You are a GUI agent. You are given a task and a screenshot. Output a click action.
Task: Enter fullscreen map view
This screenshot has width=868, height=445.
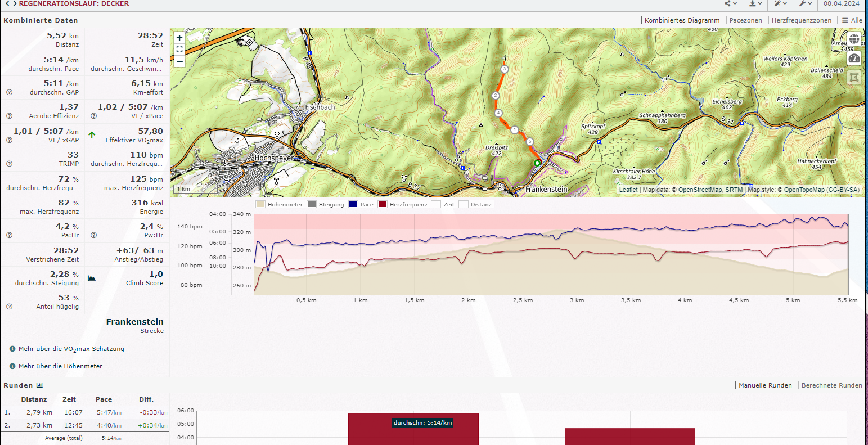(179, 50)
